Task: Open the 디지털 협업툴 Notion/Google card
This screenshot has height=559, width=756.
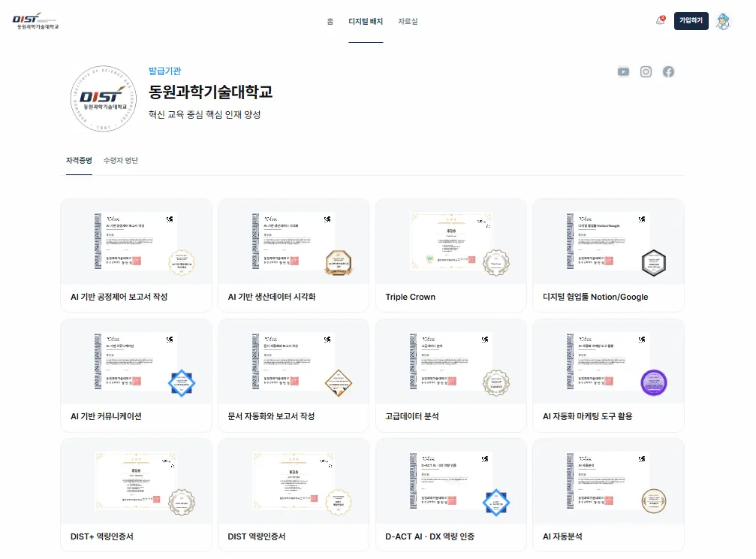Action: point(608,255)
